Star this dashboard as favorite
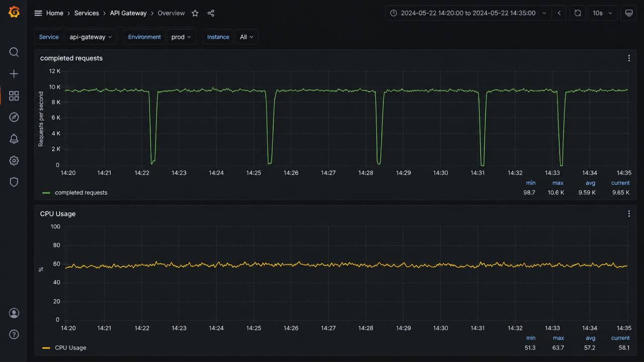Image resolution: width=644 pixels, height=362 pixels. tap(195, 13)
